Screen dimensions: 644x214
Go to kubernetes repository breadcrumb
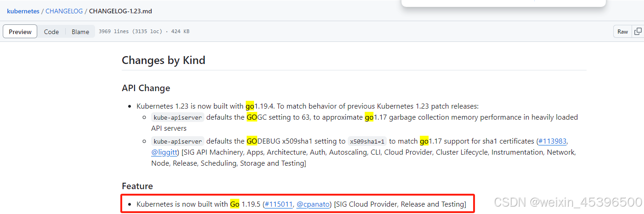pos(23,11)
